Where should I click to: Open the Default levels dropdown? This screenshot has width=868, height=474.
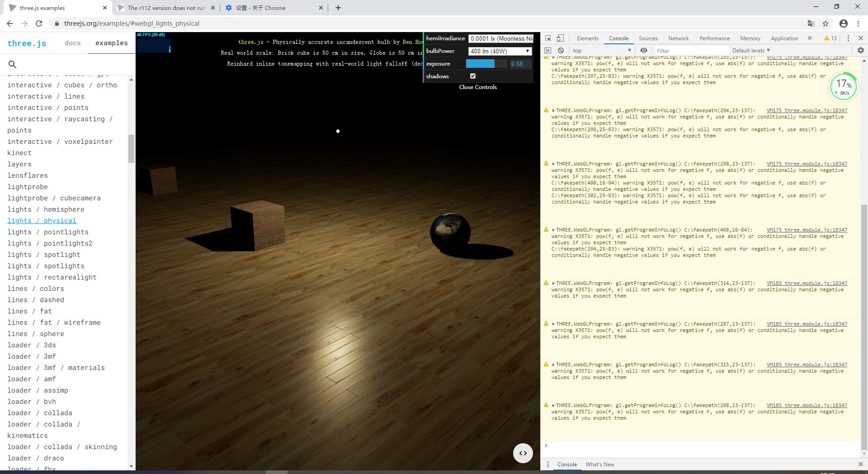[751, 51]
